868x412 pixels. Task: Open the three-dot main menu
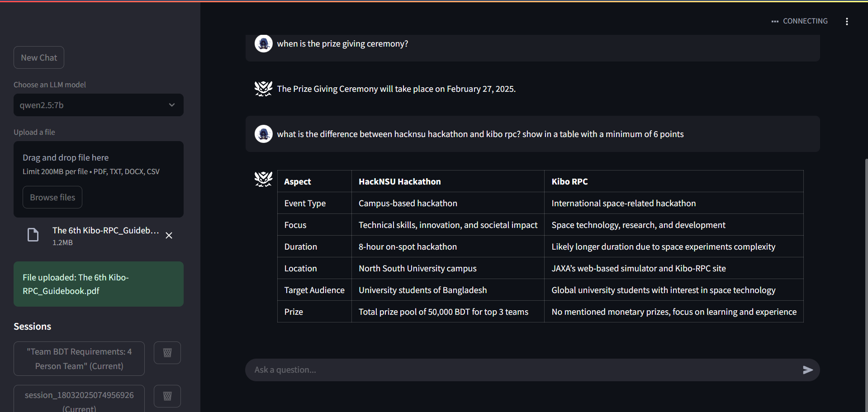[x=847, y=21]
